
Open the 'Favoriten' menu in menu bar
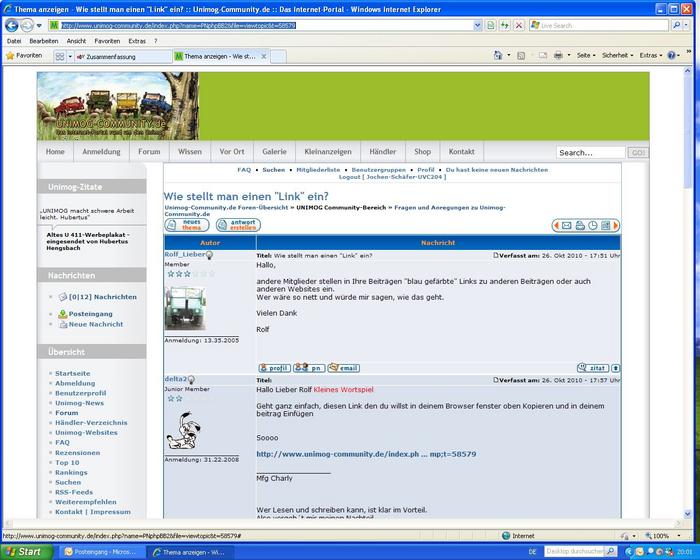tap(107, 41)
